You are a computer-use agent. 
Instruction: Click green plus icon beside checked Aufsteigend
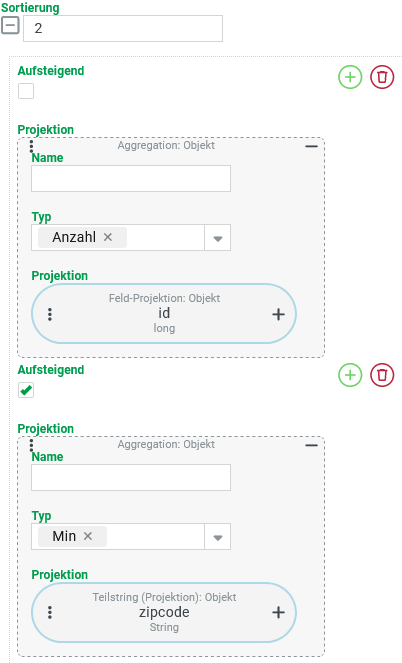[x=350, y=375]
